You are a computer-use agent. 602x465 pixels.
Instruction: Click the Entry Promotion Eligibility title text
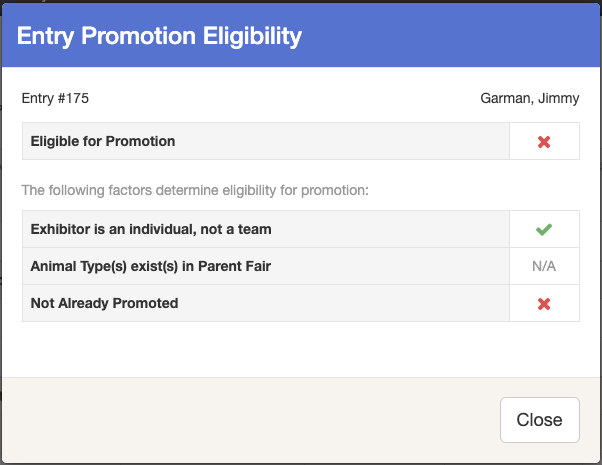click(x=160, y=37)
